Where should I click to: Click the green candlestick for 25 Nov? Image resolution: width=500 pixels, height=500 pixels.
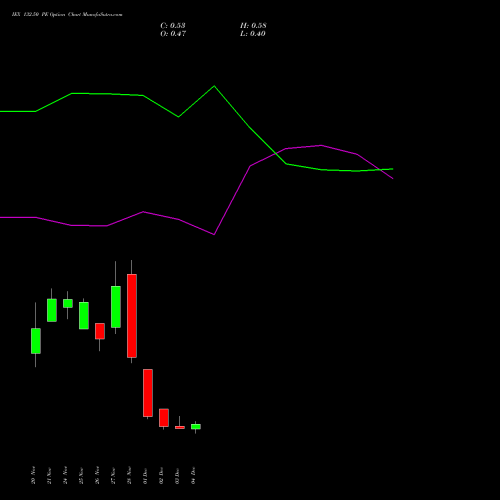84,316
